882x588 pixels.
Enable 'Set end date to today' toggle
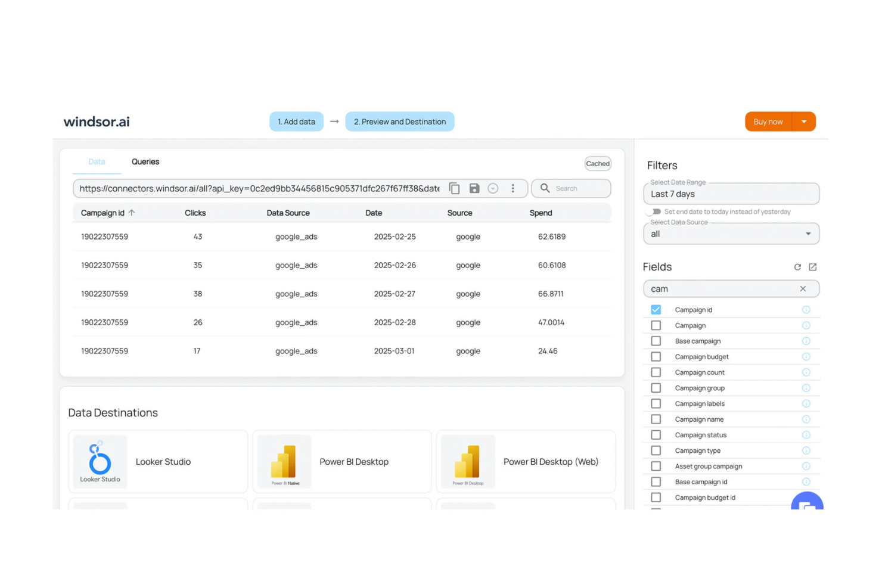[654, 211]
